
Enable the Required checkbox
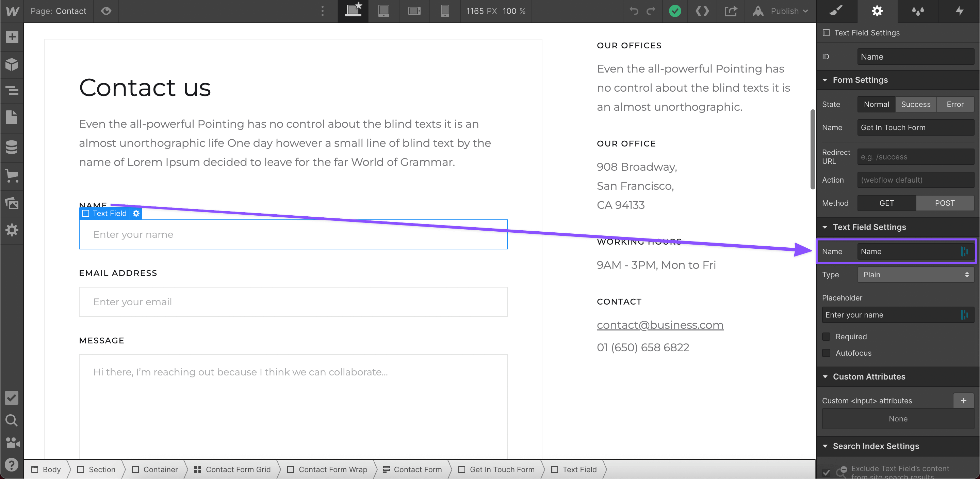click(x=826, y=337)
